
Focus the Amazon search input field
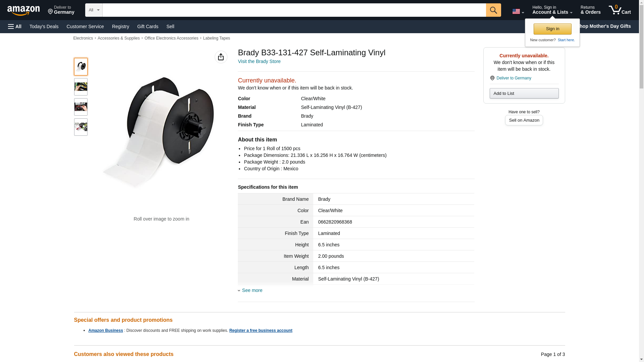[294, 10]
